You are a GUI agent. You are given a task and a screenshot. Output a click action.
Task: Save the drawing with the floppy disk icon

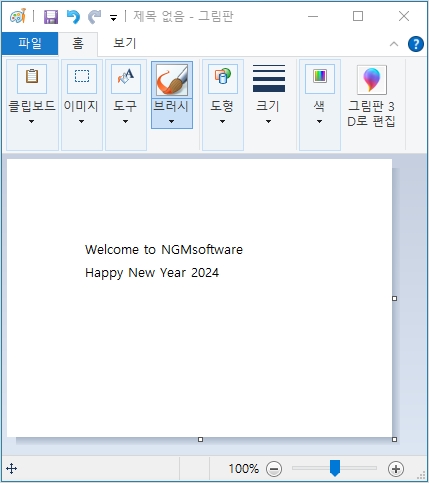[x=51, y=16]
